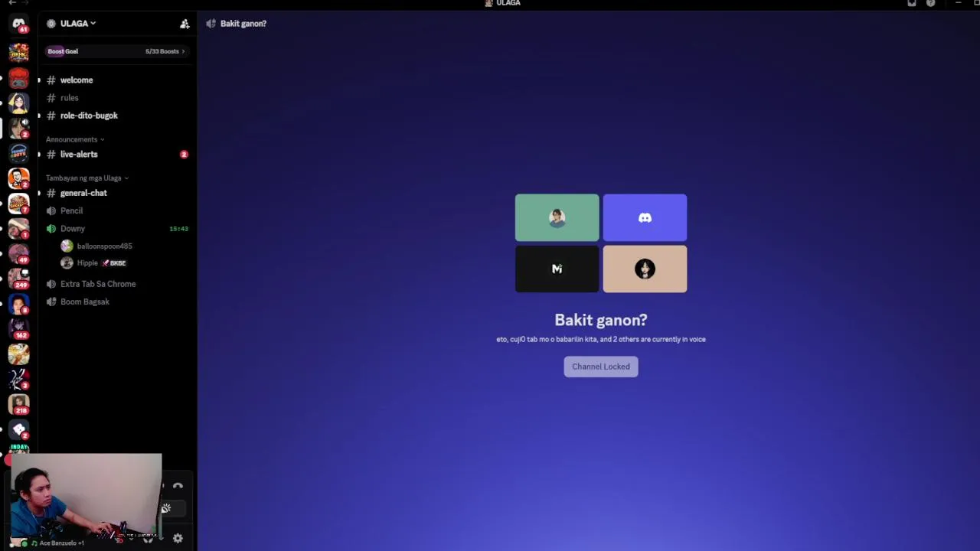Image resolution: width=980 pixels, height=551 pixels.
Task: Open server icon with 249 badge
Action: (x=18, y=279)
